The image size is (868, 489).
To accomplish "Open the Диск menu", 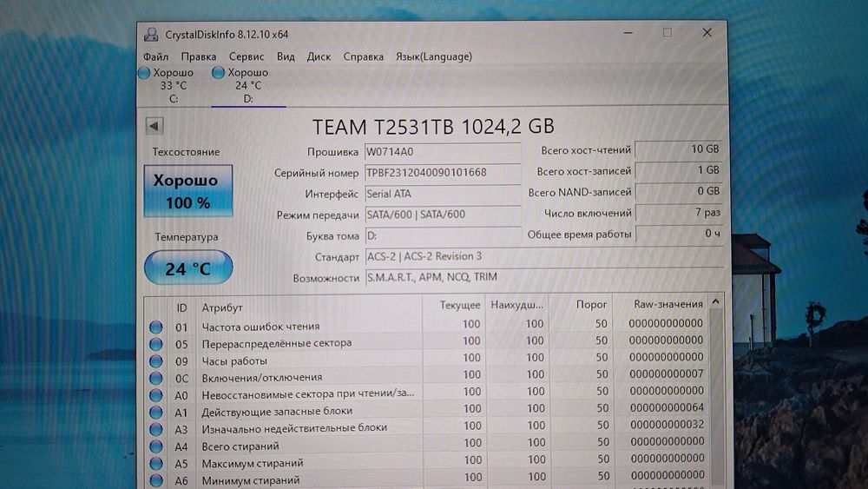I will (x=319, y=56).
